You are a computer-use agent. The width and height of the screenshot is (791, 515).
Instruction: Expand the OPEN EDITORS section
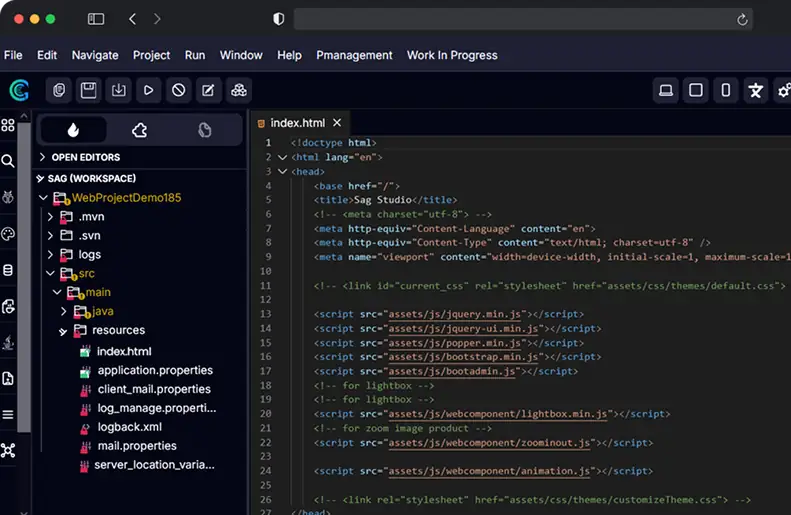pyautogui.click(x=42, y=157)
